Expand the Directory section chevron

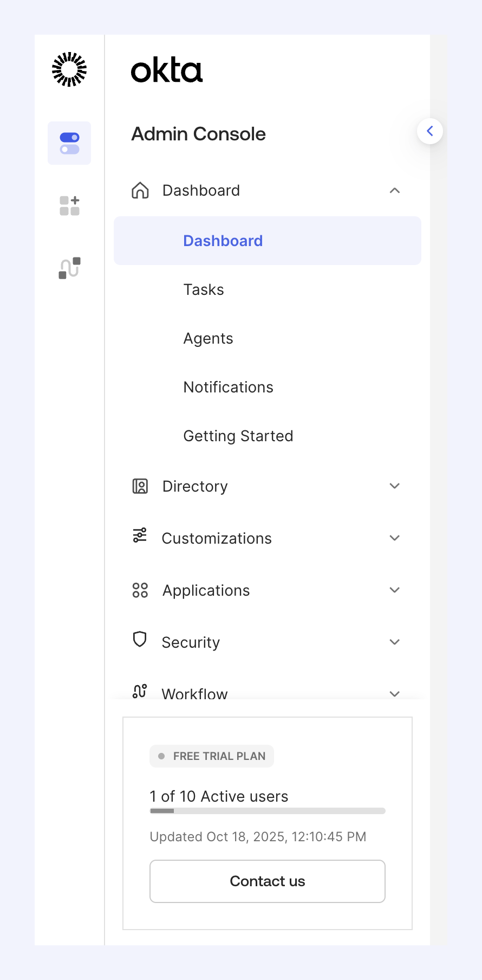click(395, 486)
